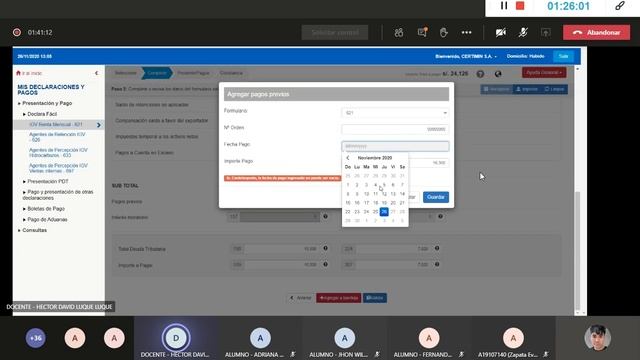Expand Declara Fácil

pyautogui.click(x=42, y=114)
